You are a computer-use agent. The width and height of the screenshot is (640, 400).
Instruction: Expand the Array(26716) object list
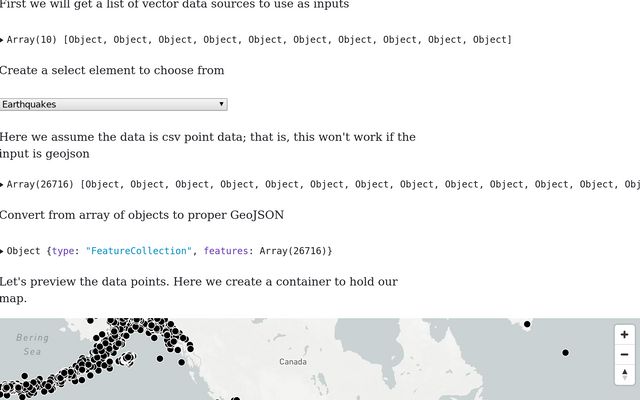pyautogui.click(x=3, y=184)
